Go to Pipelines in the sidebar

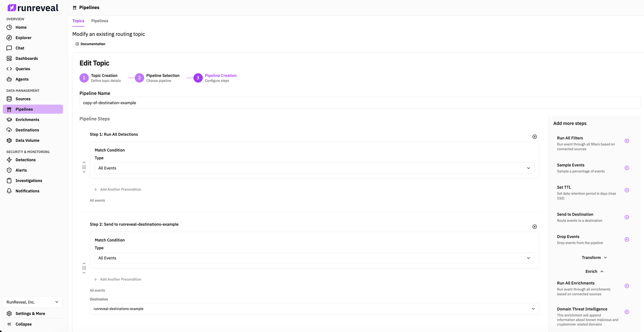tap(33, 109)
